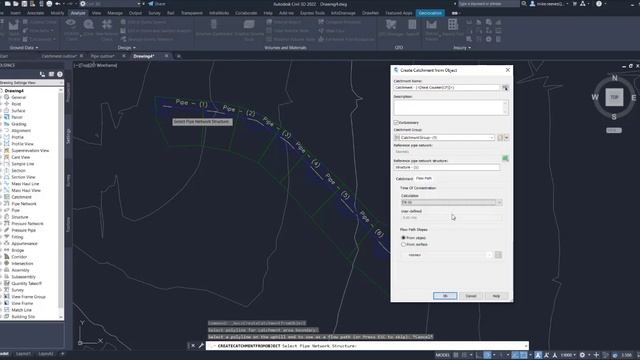Click Pressure Network in Settings tree

point(27,224)
